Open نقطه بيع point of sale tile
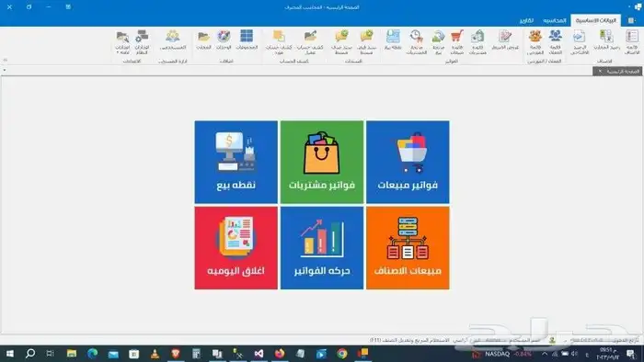Screen dimensions: 644x362 pyautogui.click(x=236, y=162)
